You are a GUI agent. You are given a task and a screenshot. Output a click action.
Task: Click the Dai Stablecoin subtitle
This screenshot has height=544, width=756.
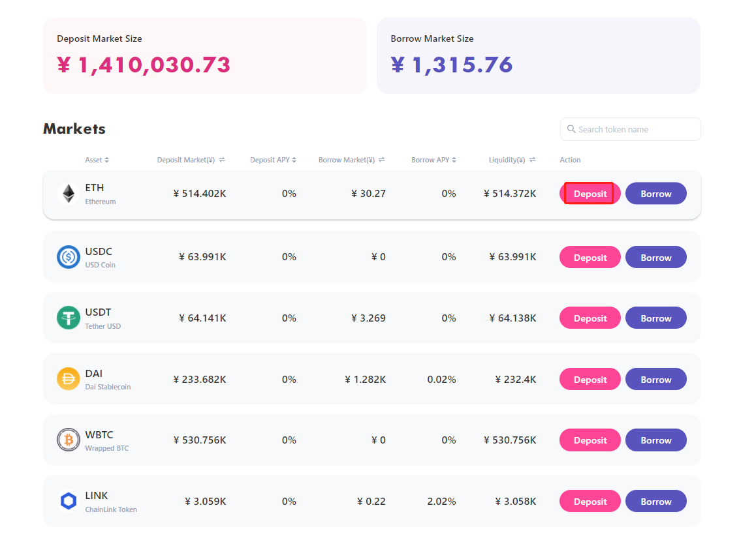tap(108, 387)
